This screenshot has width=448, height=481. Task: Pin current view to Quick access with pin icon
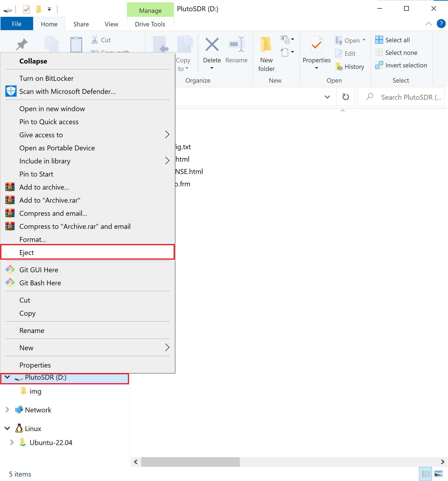[x=22, y=44]
